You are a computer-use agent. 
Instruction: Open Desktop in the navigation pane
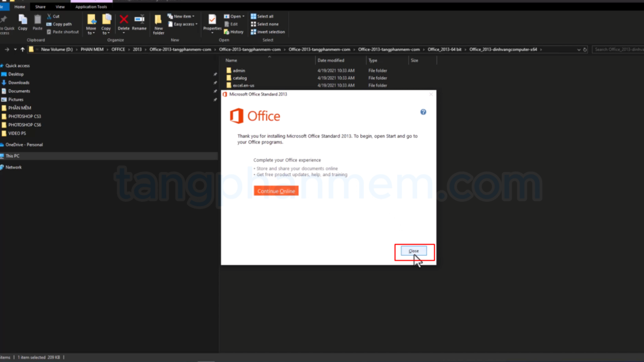click(x=16, y=74)
